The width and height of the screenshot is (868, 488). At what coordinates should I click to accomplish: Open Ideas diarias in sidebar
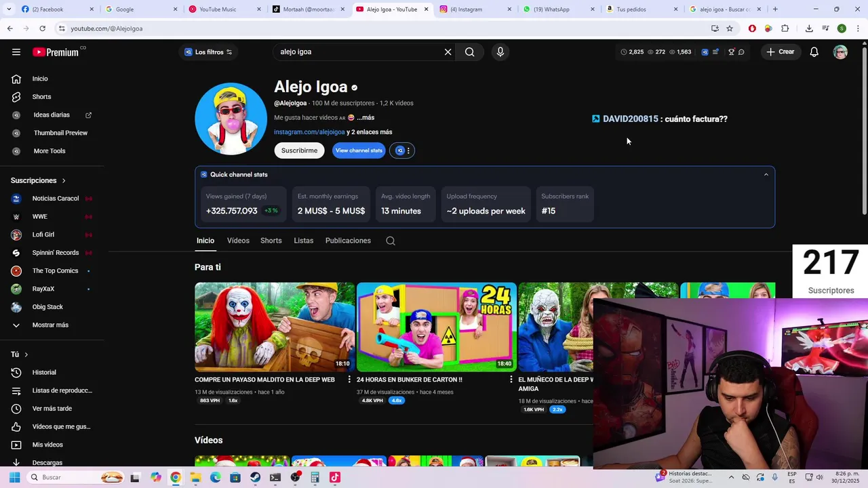(51, 115)
